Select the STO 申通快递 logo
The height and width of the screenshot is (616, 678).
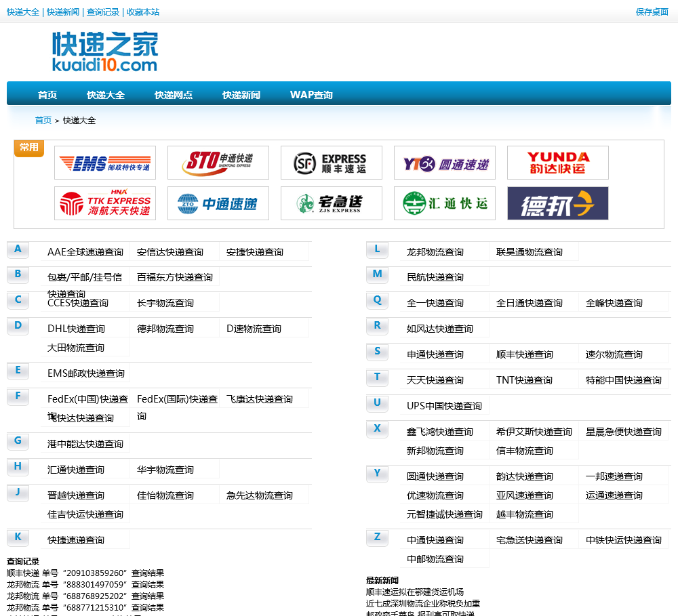pos(218,163)
